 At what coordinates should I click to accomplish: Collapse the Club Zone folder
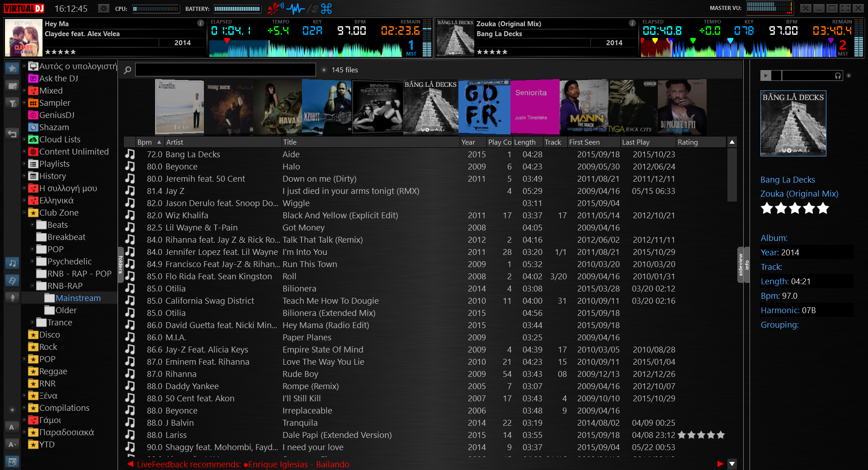tap(24, 213)
